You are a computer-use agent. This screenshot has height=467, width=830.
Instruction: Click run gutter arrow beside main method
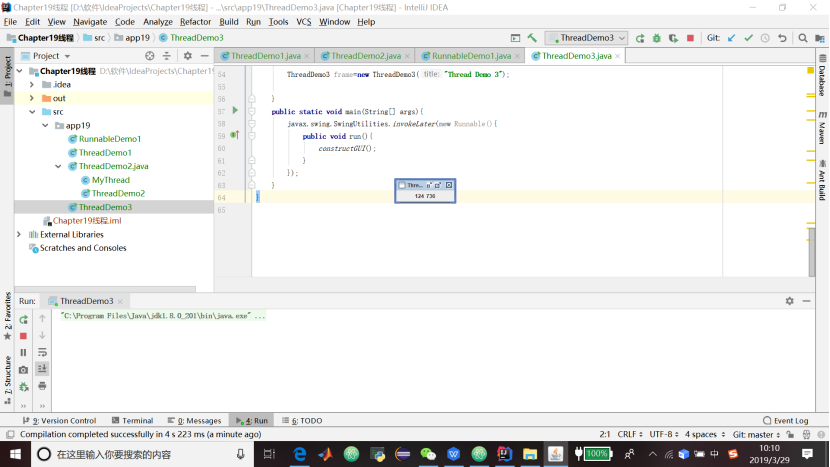[x=235, y=110]
